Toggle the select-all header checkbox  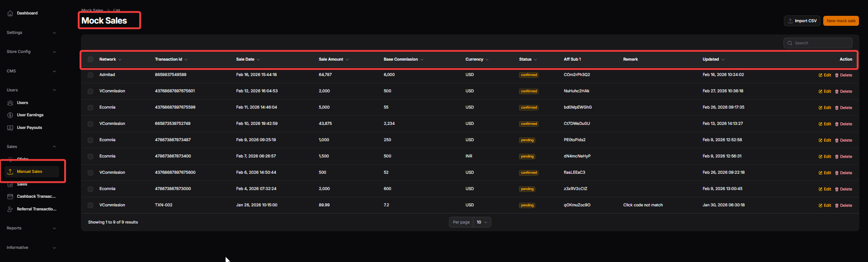[x=90, y=59]
